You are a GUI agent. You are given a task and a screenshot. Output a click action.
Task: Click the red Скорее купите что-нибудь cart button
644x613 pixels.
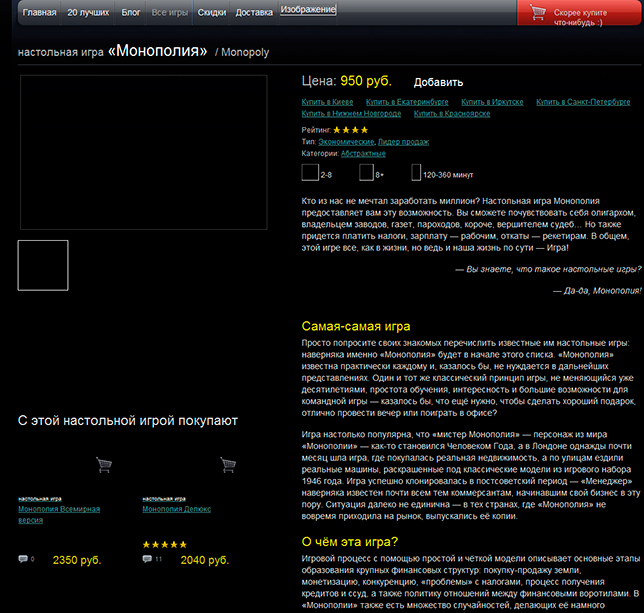(580, 13)
